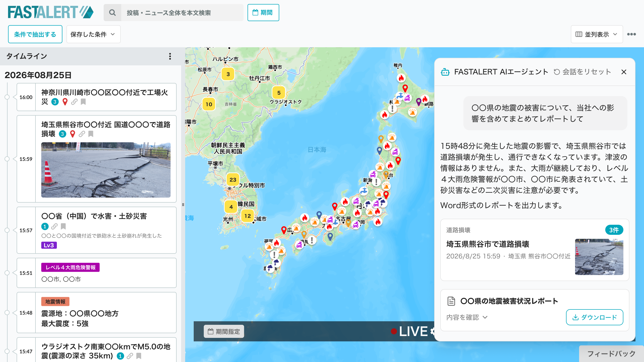Click the link icon on Kumagaya road post
The height and width of the screenshot is (362, 644).
82,134
